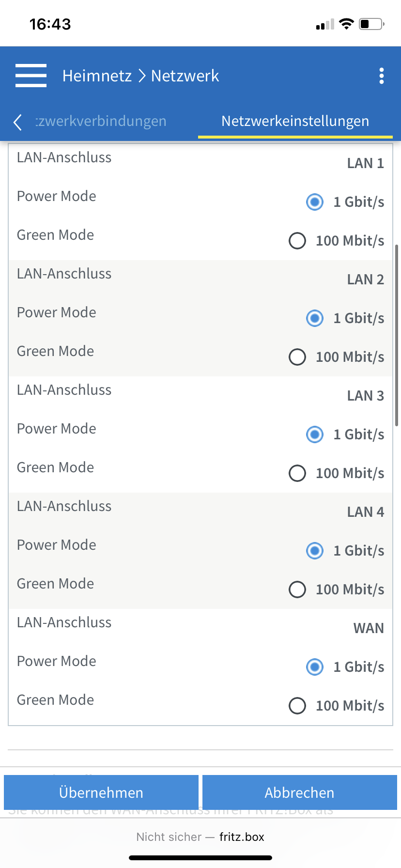The height and width of the screenshot is (868, 401).
Task: Switch to the Netzwerkverbindungen tab
Action: pos(101,121)
